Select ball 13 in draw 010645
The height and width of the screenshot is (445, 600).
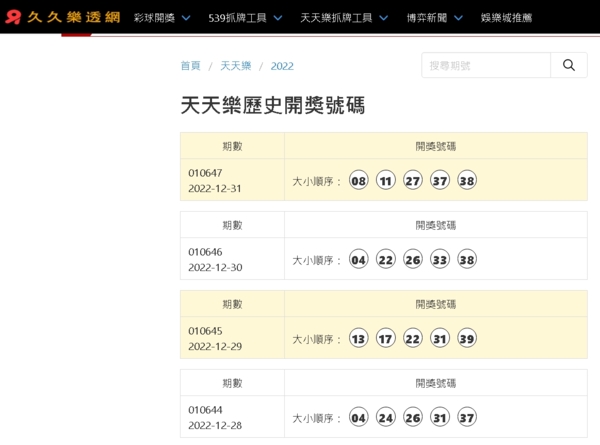coord(359,339)
